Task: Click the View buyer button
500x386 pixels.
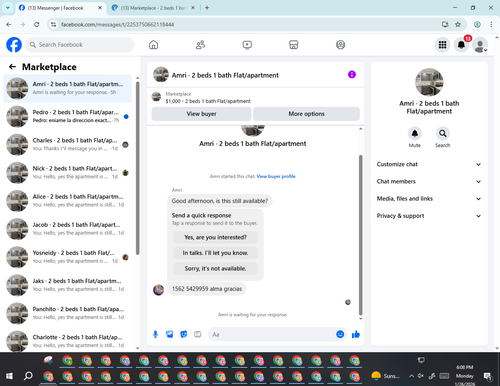Action: click(x=201, y=114)
